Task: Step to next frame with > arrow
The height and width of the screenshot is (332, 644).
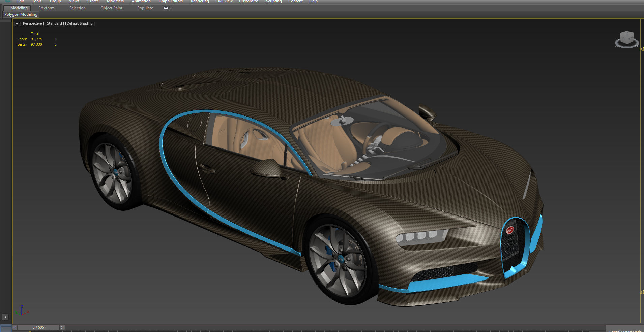Action: (62, 327)
